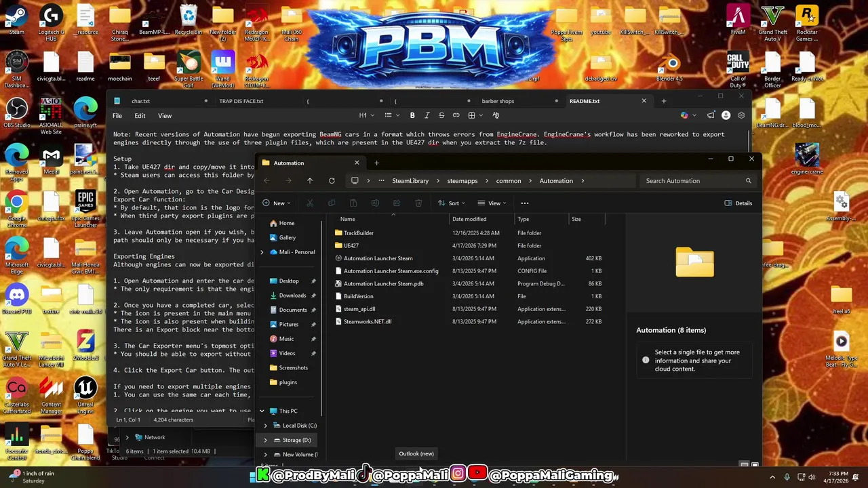Toggle bold formatting in Notepad
The width and height of the screenshot is (868, 488).
412,115
